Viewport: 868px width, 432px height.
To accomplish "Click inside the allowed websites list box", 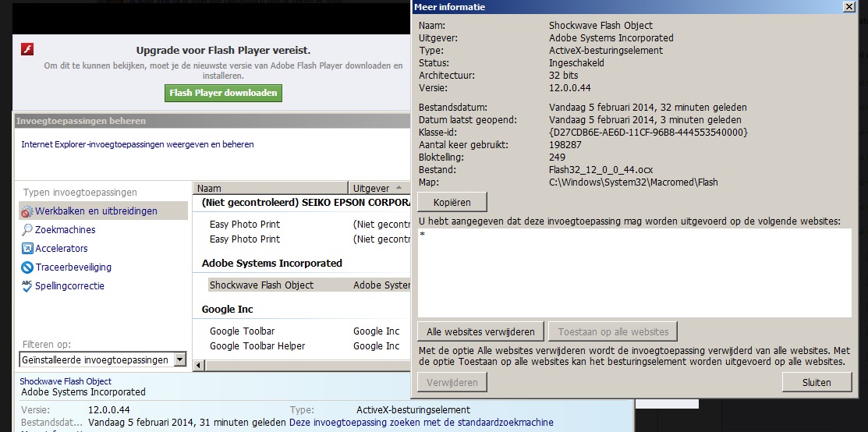I will click(x=634, y=273).
